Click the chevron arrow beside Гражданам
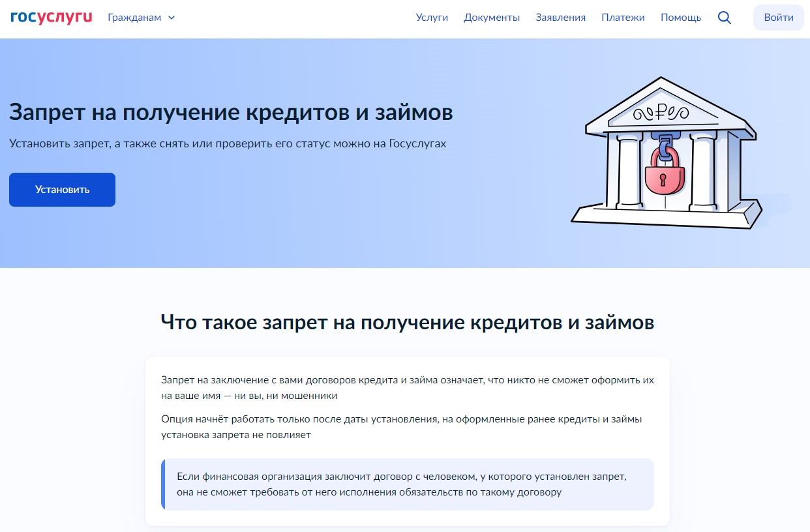The width and height of the screenshot is (810, 532). coord(172,18)
